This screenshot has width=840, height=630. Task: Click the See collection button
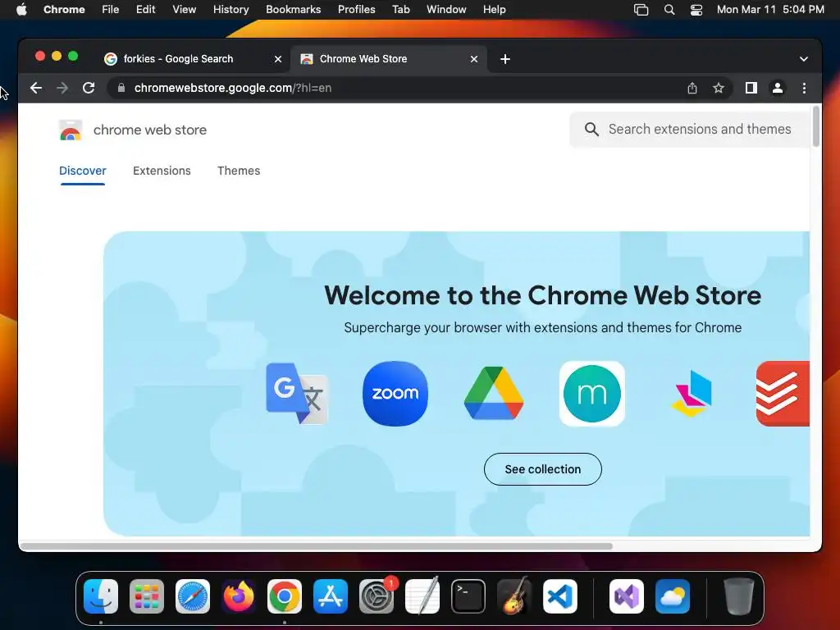[543, 469]
